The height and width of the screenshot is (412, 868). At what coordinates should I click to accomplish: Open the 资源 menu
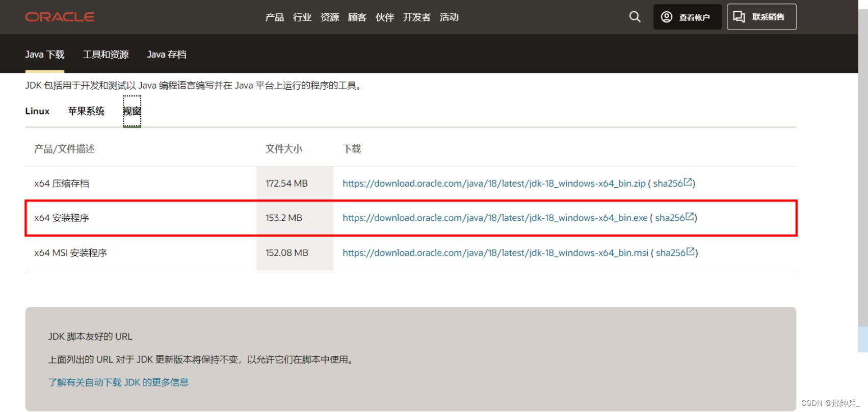[x=330, y=17]
